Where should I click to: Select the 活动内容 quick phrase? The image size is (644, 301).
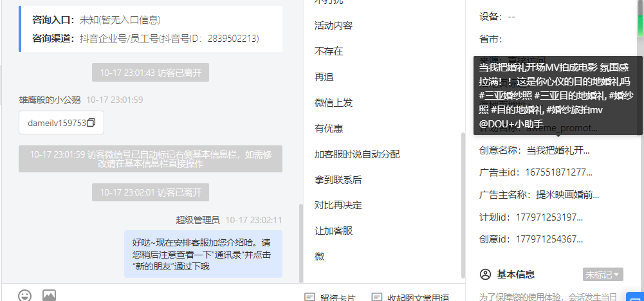click(333, 26)
